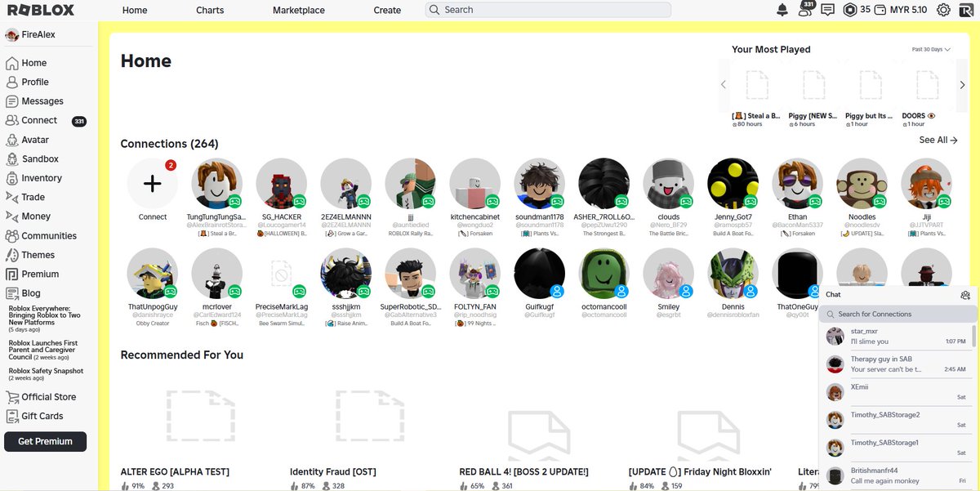
Task: Open Therapy guy in SAB chat
Action: [x=896, y=364]
